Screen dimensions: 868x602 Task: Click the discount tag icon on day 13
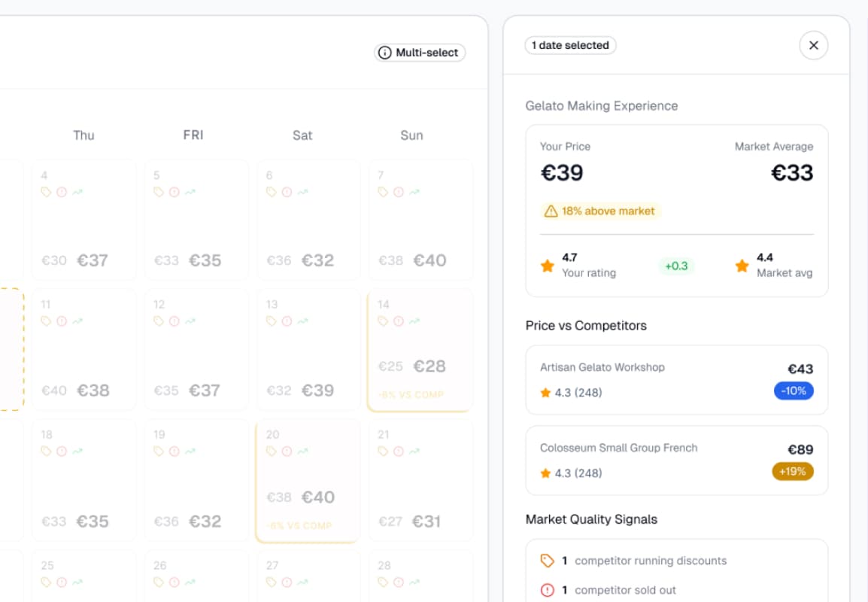tap(271, 321)
